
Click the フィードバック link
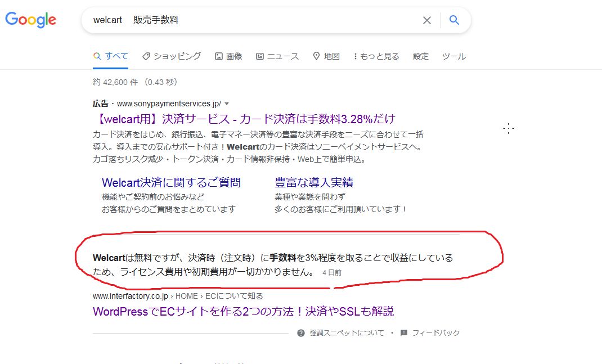(x=436, y=333)
